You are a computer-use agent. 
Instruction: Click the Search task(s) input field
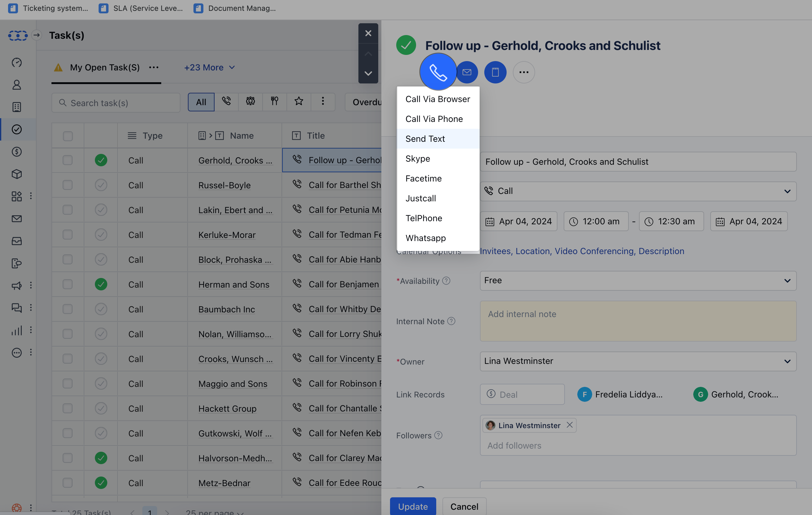[116, 103]
